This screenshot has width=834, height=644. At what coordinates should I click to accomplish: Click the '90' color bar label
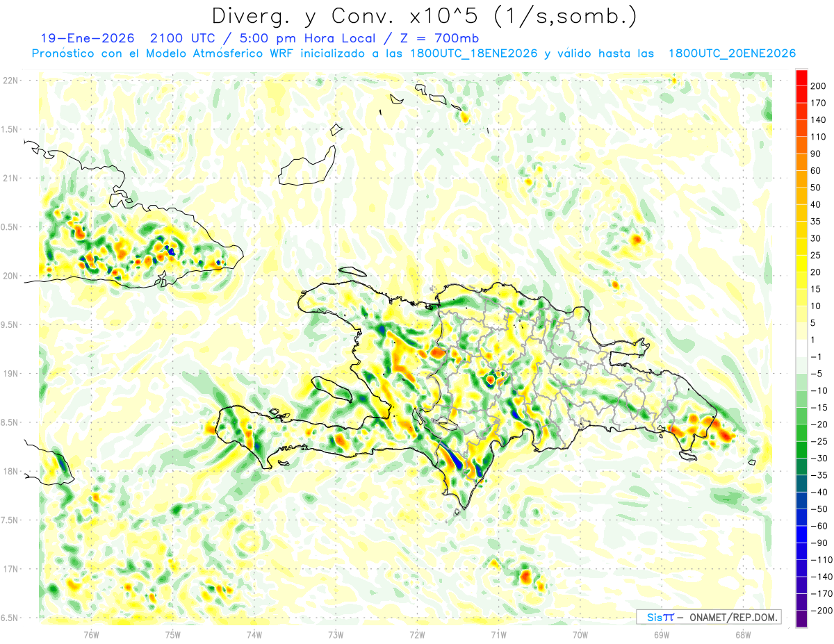817,154
